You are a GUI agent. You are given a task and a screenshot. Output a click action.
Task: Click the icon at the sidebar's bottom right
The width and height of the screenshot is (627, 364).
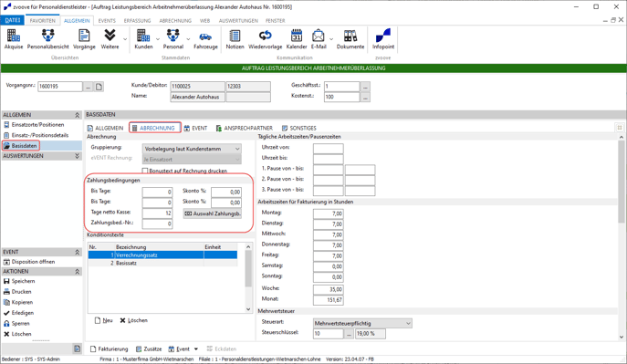pyautogui.click(x=78, y=348)
